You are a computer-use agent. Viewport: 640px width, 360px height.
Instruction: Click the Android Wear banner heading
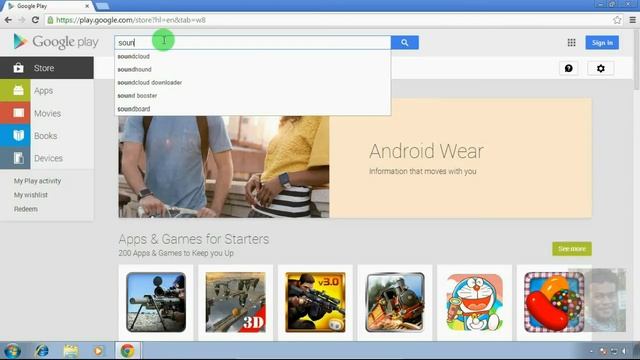click(x=426, y=151)
